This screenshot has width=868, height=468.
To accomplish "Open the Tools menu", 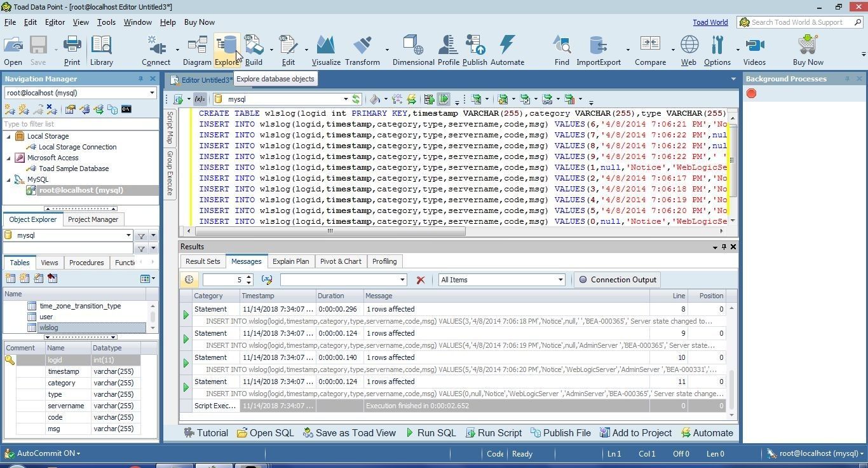I will tap(106, 22).
